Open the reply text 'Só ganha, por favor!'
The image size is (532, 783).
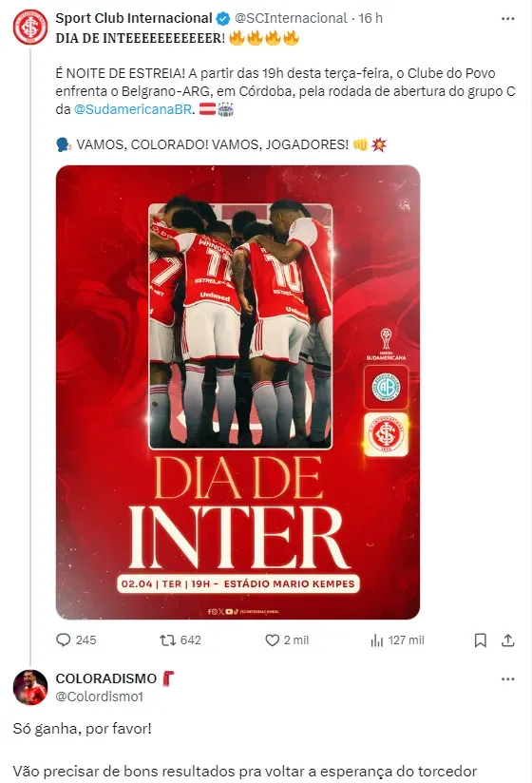coord(82,729)
